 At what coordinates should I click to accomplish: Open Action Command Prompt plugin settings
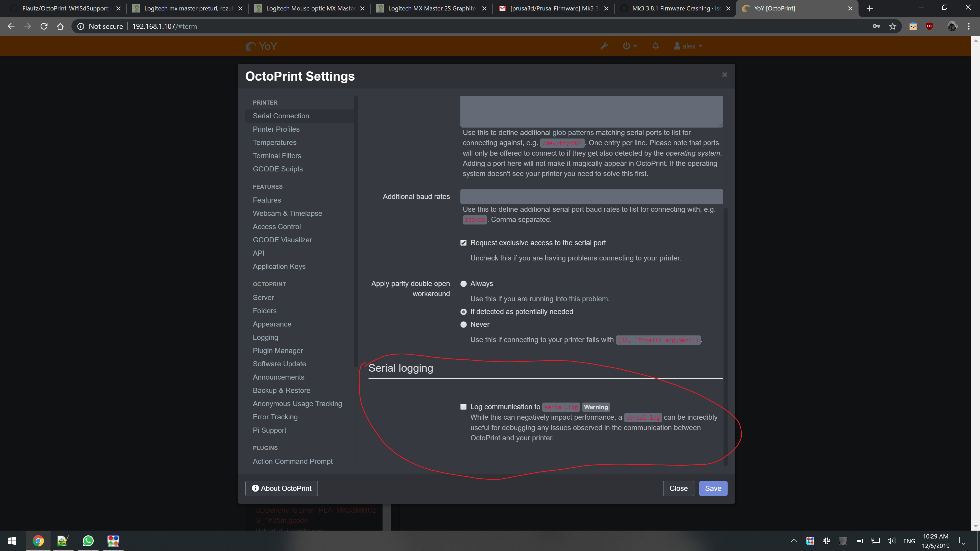299,461
